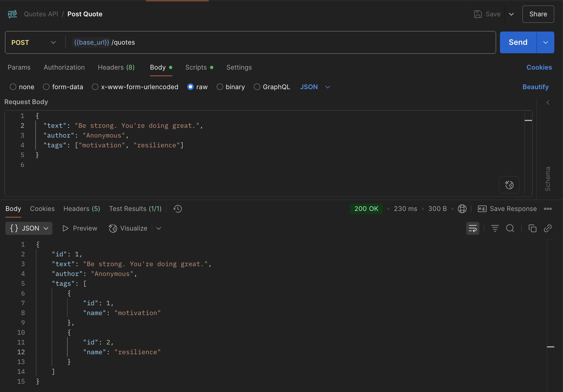563x392 pixels.
Task: Click the filter response icon
Action: (495, 228)
